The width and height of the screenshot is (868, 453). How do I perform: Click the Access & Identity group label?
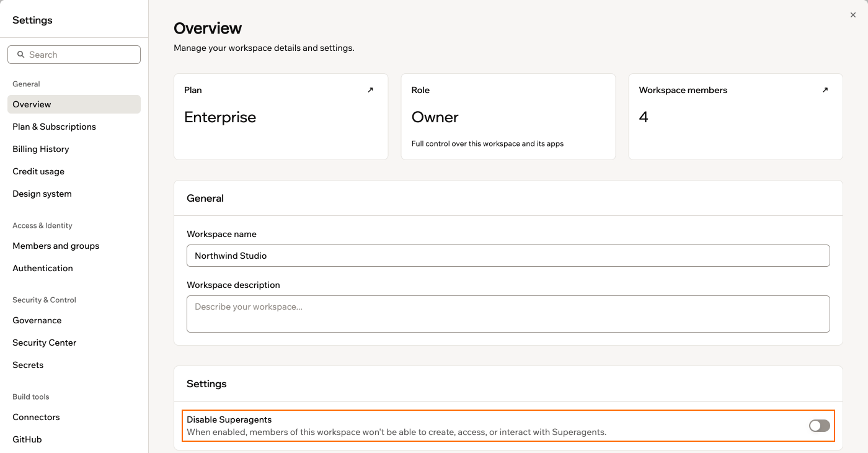pos(42,225)
